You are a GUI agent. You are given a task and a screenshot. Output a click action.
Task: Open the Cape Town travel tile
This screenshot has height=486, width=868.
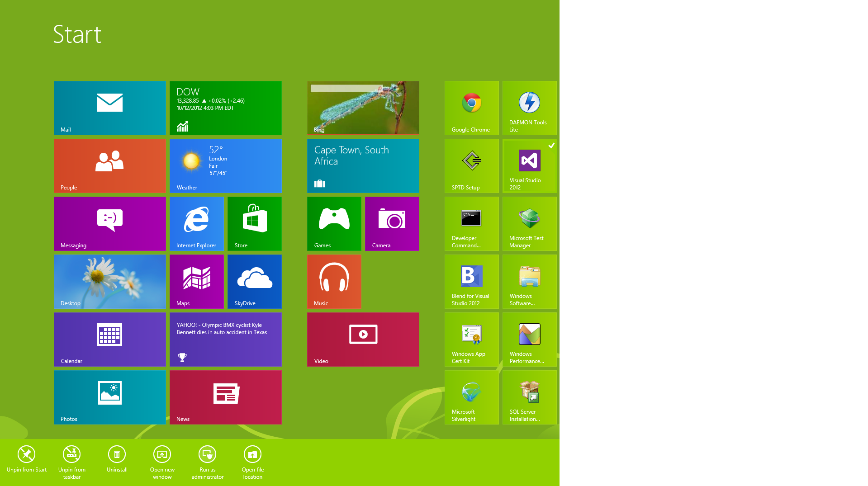(363, 166)
